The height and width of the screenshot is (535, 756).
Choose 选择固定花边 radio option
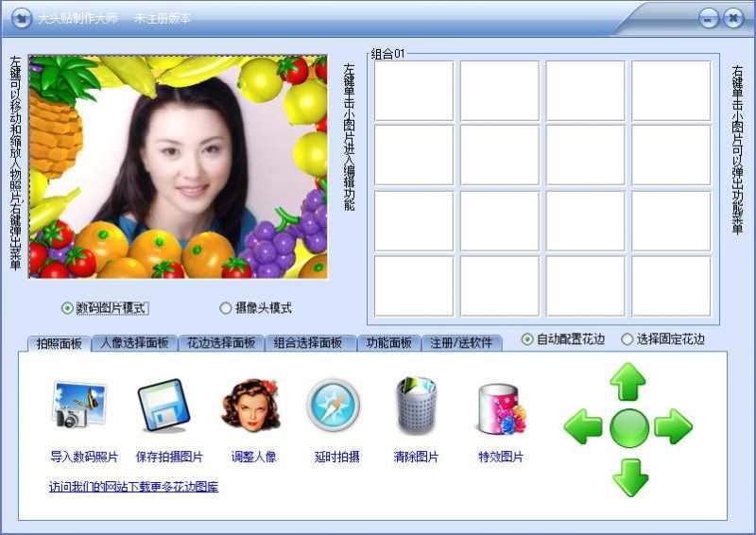coord(627,339)
